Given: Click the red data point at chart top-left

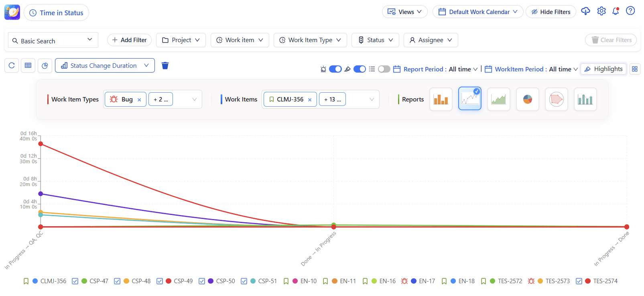Looking at the screenshot, I should (41, 144).
